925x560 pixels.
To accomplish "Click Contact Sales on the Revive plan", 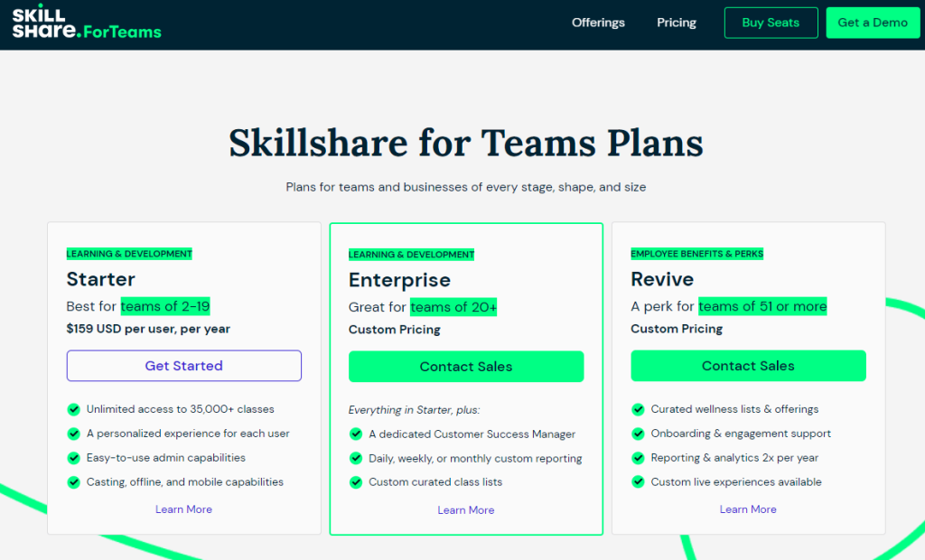I will (x=748, y=366).
